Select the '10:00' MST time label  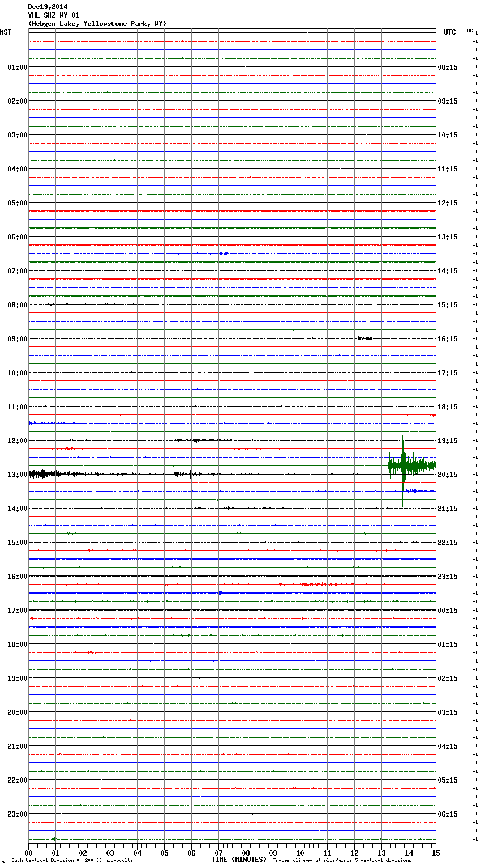[x=17, y=373]
